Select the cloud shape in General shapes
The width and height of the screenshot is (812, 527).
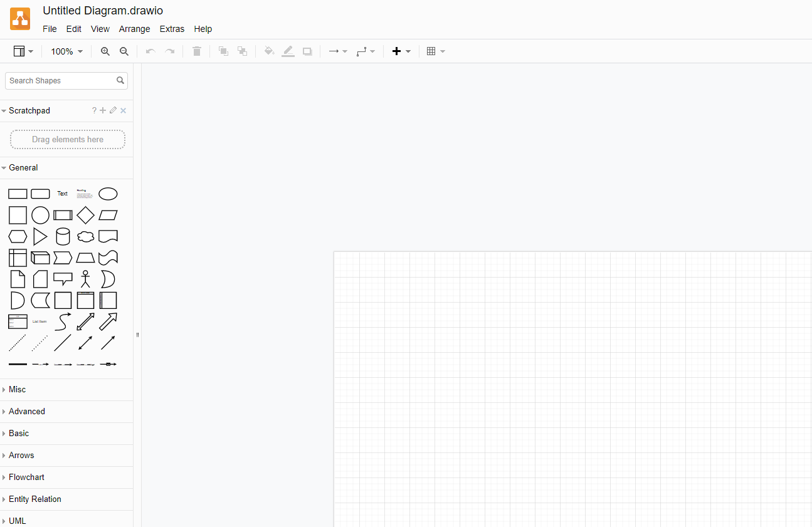85,236
